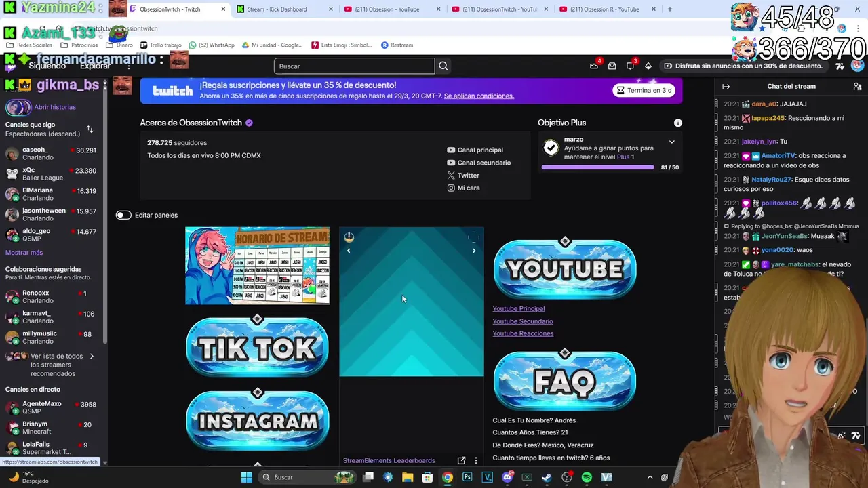Click Mostrar más under followed channels
Image resolution: width=868 pixels, height=488 pixels.
(x=24, y=252)
